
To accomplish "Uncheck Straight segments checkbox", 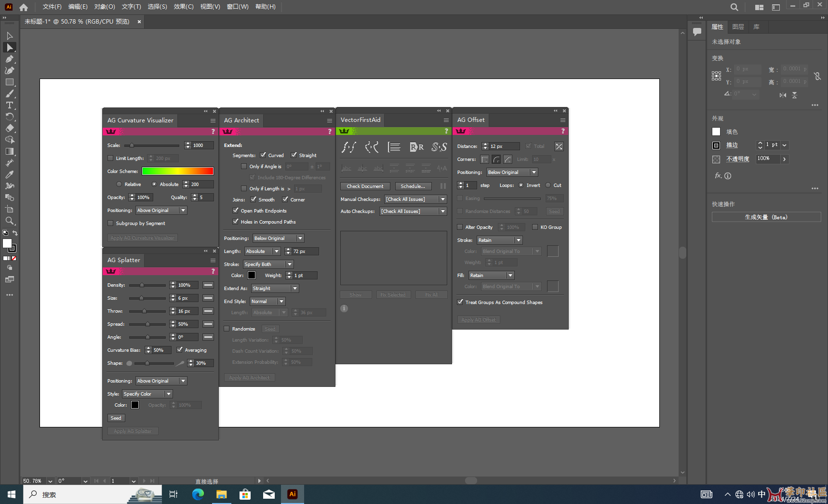I will point(294,155).
